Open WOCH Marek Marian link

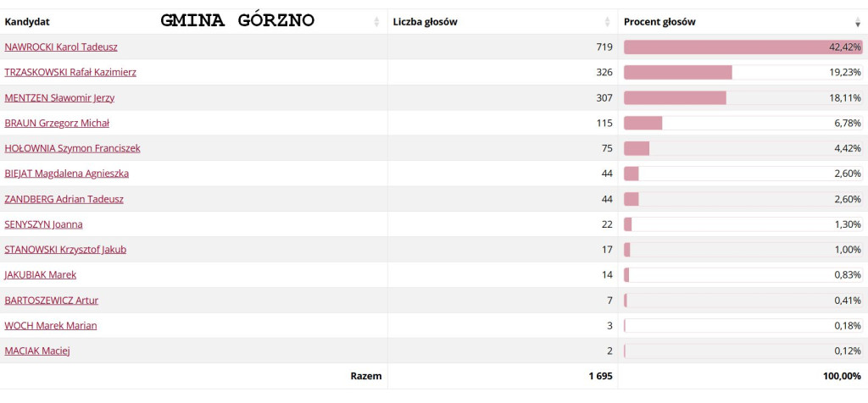[x=50, y=326]
